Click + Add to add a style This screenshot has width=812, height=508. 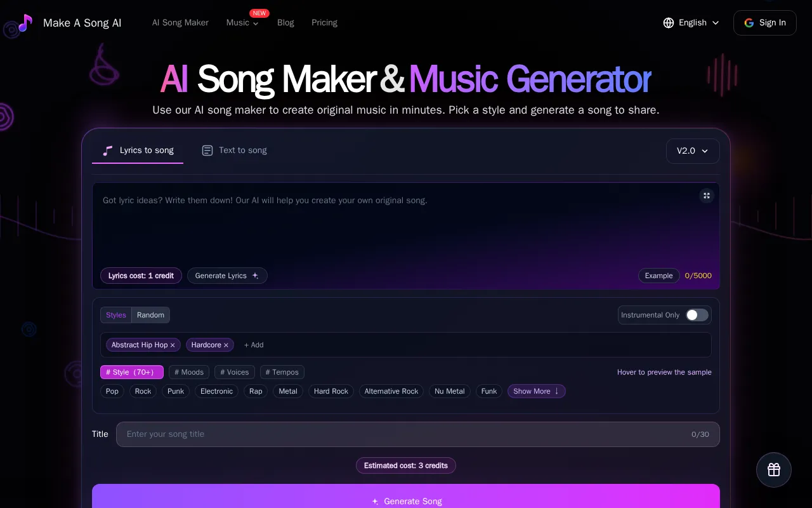pos(254,345)
